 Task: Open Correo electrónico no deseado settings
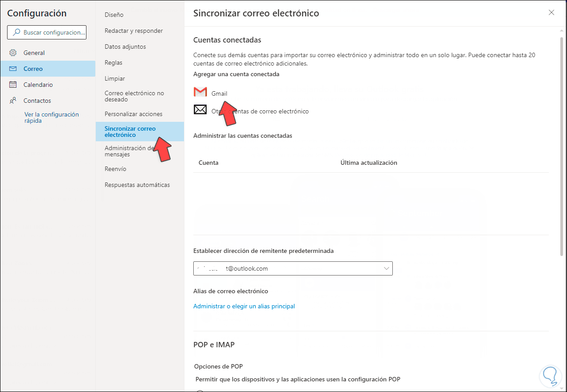coord(134,96)
